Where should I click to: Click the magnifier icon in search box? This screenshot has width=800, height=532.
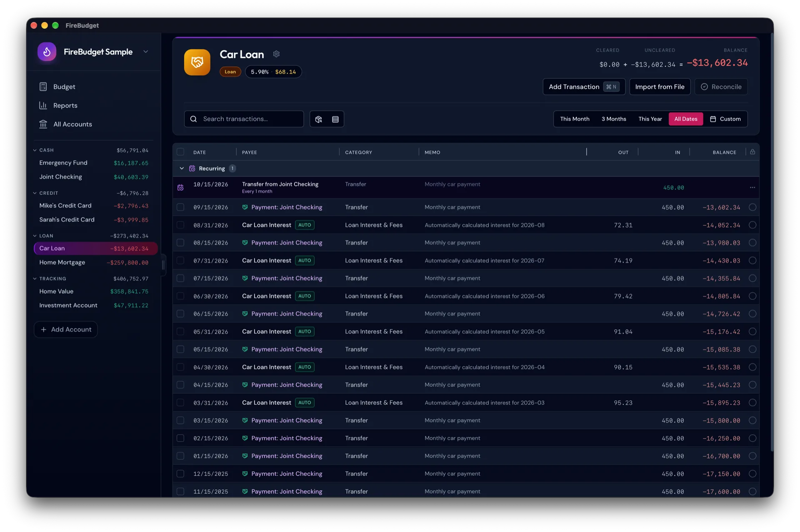click(194, 119)
